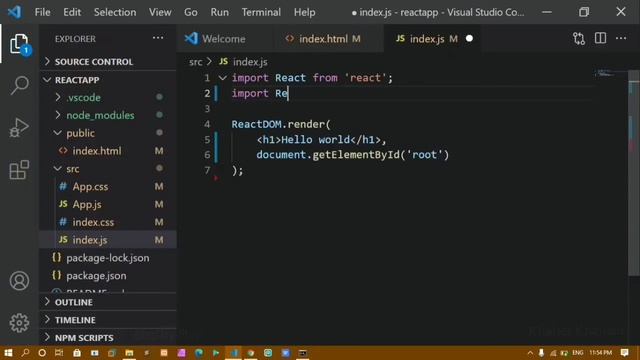This screenshot has height=360, width=640.
Task: Open the Windows Start menu
Action: [8, 353]
